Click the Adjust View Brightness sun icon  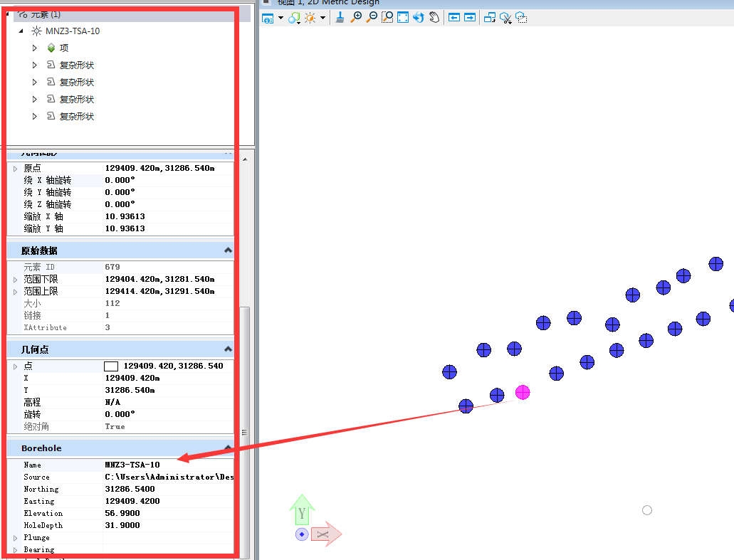310,18
